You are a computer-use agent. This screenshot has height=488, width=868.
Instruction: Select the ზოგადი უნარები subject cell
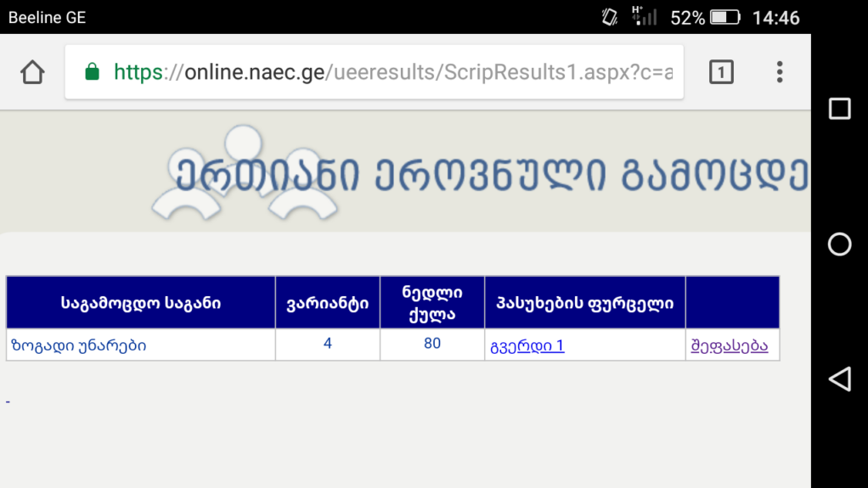pos(79,345)
